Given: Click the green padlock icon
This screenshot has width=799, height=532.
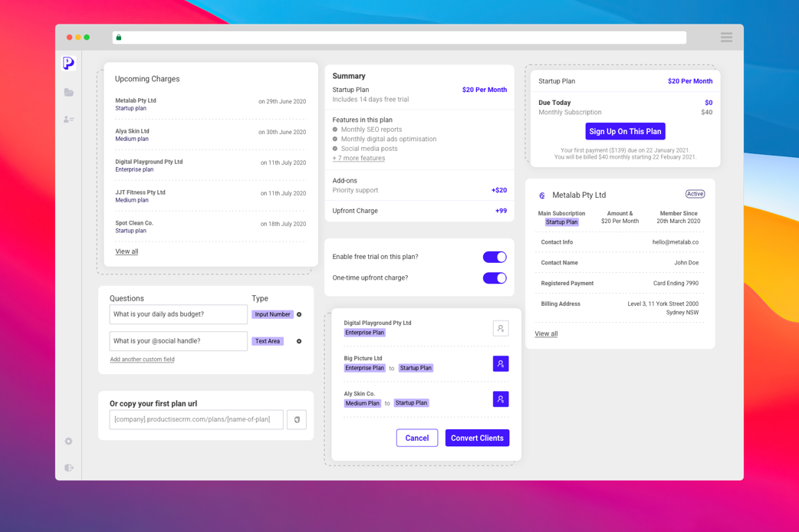Looking at the screenshot, I should (x=119, y=38).
